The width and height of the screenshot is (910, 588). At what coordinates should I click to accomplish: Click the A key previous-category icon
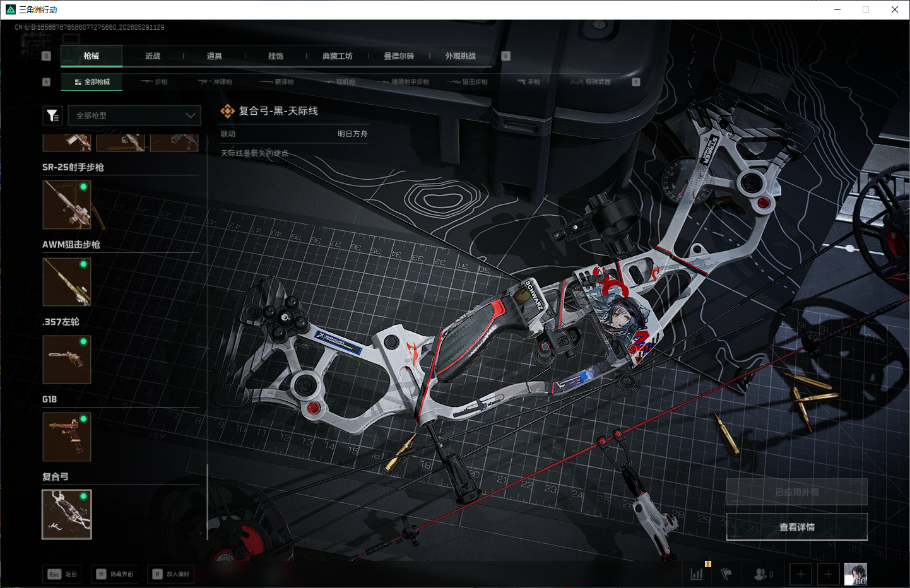[46, 82]
